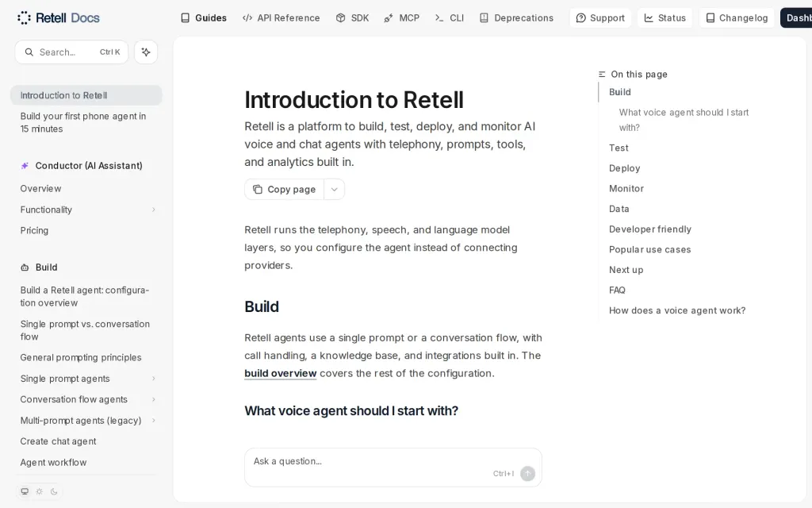Image resolution: width=812 pixels, height=508 pixels.
Task: Click the Ask a question input
Action: tap(393, 467)
